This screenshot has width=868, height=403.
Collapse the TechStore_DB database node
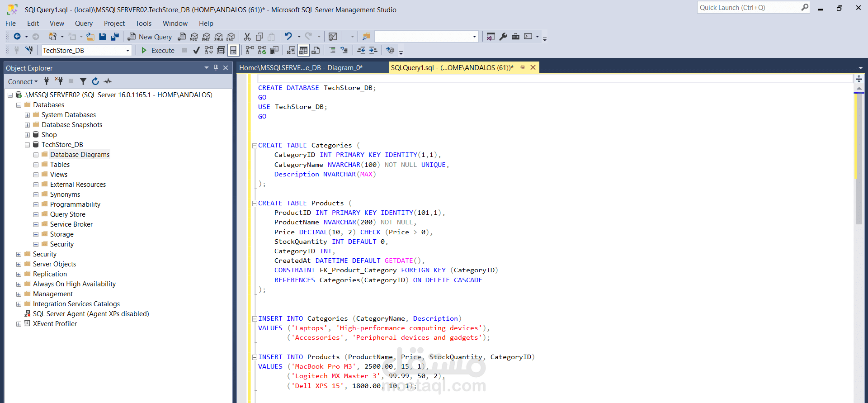coord(27,145)
